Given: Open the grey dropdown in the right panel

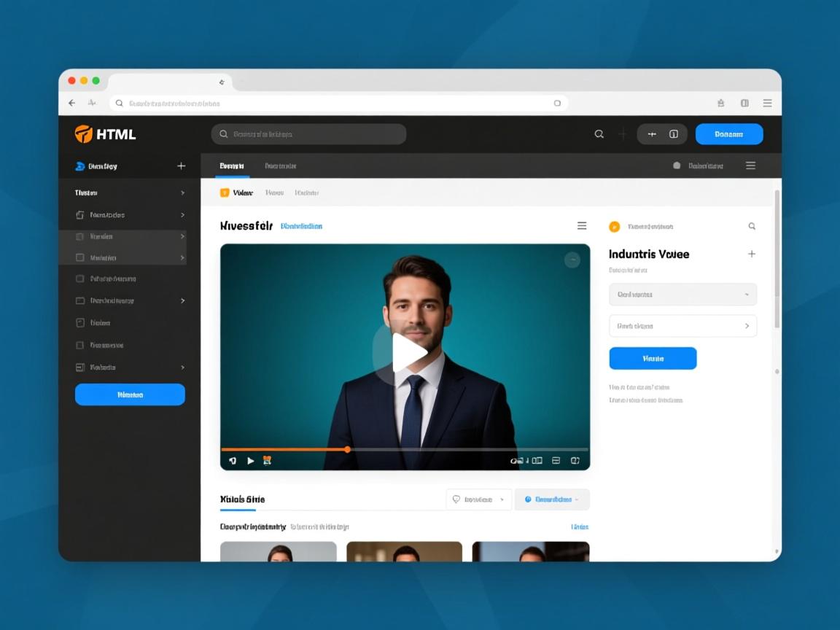Looking at the screenshot, I should point(682,295).
